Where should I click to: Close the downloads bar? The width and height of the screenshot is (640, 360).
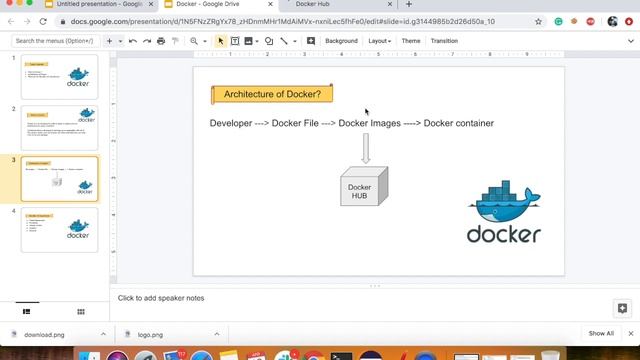631,333
